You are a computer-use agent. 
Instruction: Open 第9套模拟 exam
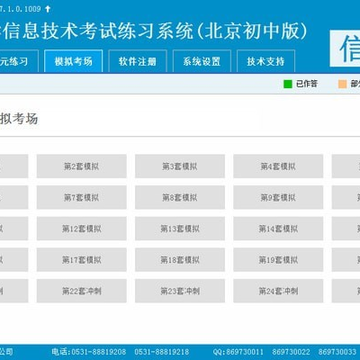(278, 197)
